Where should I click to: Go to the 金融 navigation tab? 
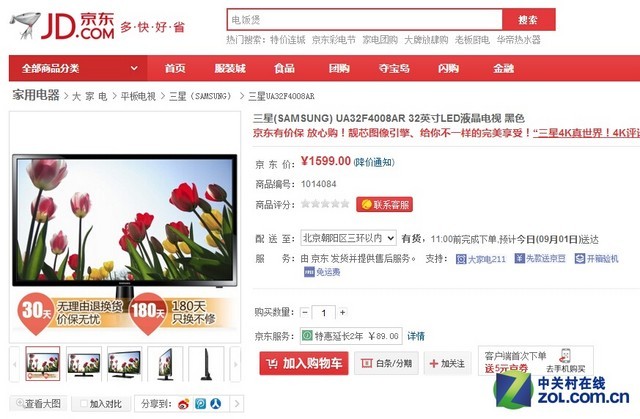[x=503, y=68]
